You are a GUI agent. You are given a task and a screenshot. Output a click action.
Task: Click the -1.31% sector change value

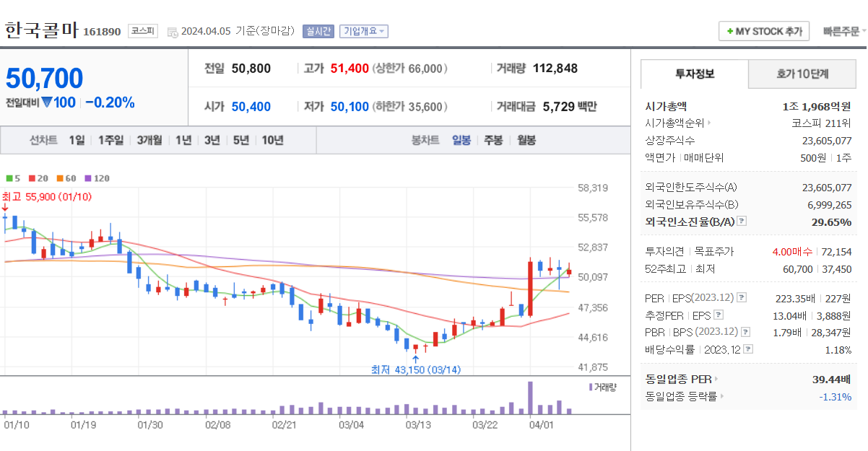pos(836,396)
